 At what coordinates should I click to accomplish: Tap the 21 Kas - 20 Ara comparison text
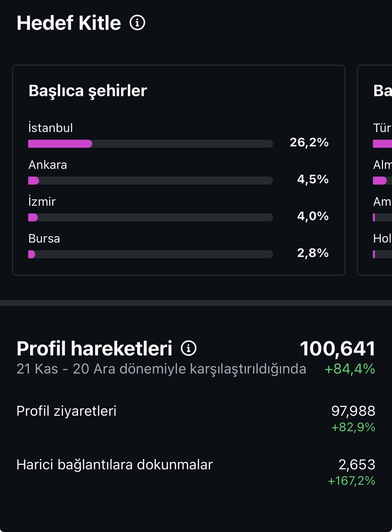[x=161, y=369]
